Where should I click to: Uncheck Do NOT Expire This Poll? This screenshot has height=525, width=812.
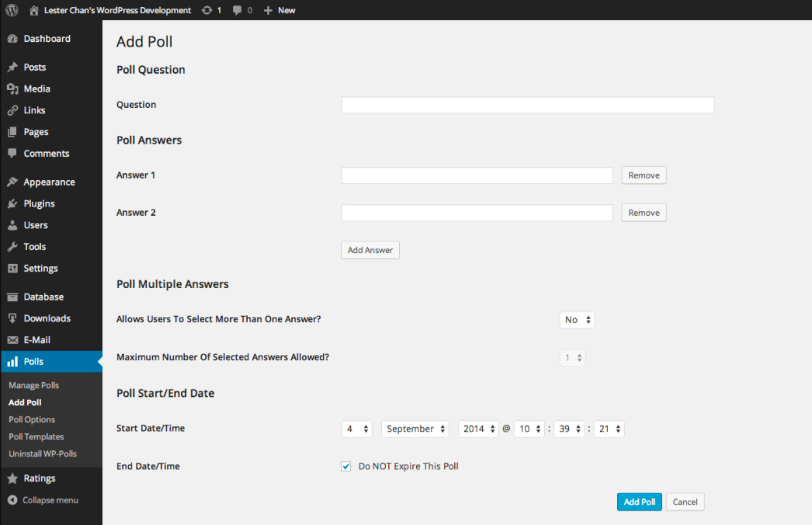pyautogui.click(x=345, y=466)
